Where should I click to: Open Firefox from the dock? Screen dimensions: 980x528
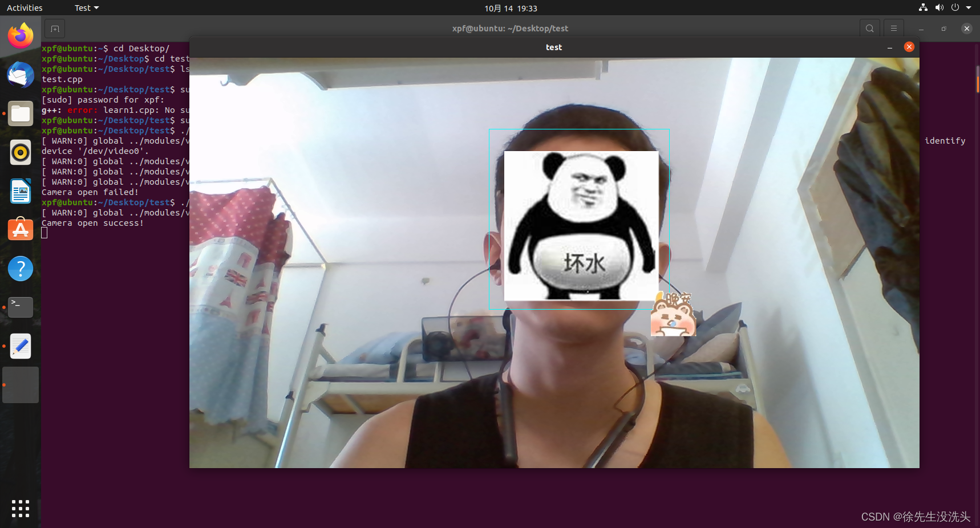click(x=21, y=36)
